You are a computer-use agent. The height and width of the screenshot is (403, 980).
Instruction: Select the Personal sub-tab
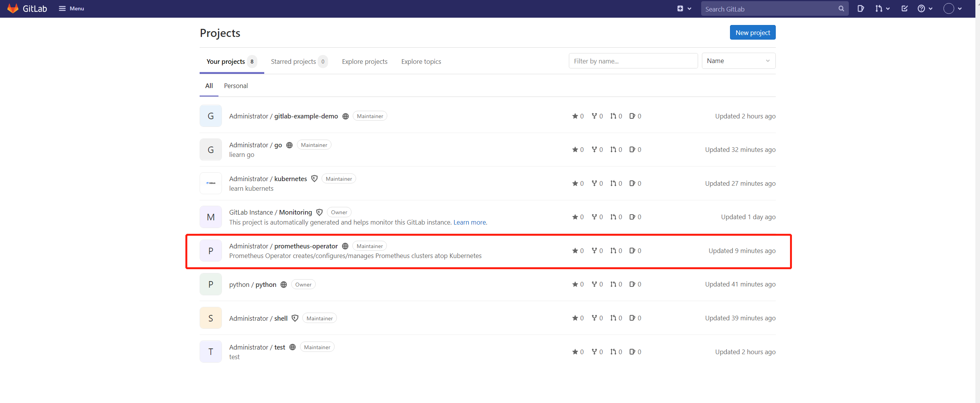pos(236,86)
